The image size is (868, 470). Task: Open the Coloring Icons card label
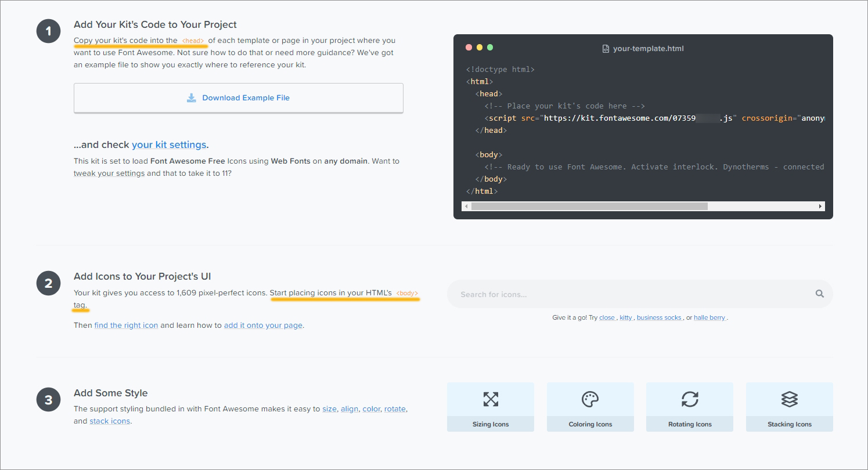tap(590, 424)
